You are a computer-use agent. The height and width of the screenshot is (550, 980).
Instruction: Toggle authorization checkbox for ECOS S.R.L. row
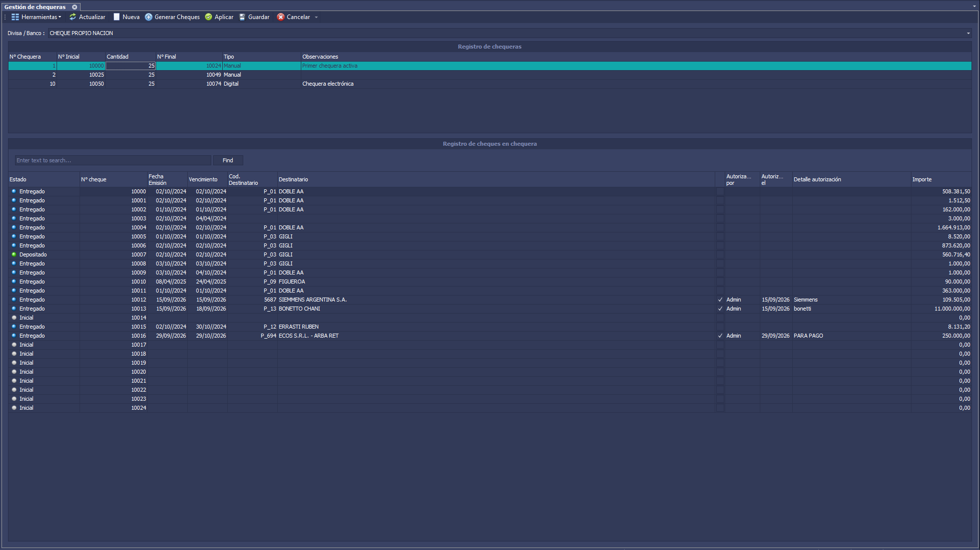(x=720, y=336)
